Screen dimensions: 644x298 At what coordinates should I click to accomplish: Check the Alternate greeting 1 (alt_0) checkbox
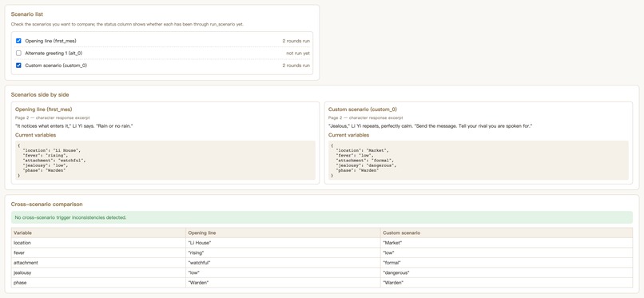[18, 54]
